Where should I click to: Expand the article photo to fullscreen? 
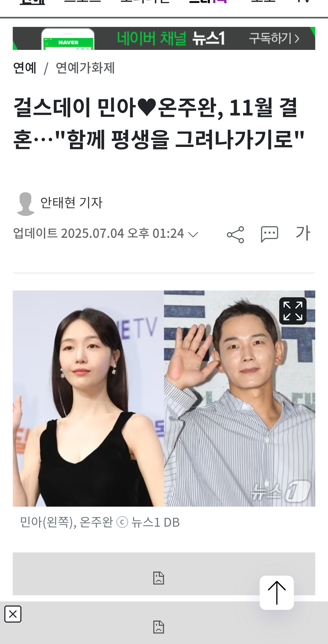293,311
